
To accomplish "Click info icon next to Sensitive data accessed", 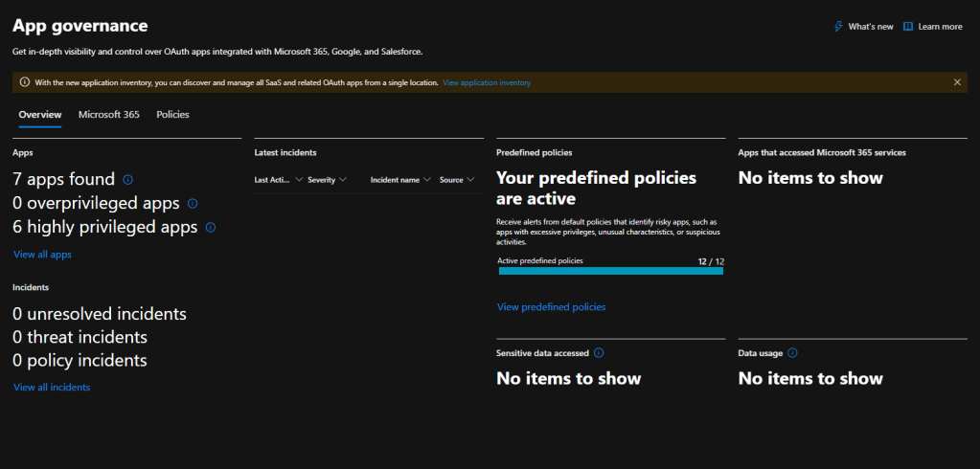I will [x=599, y=353].
